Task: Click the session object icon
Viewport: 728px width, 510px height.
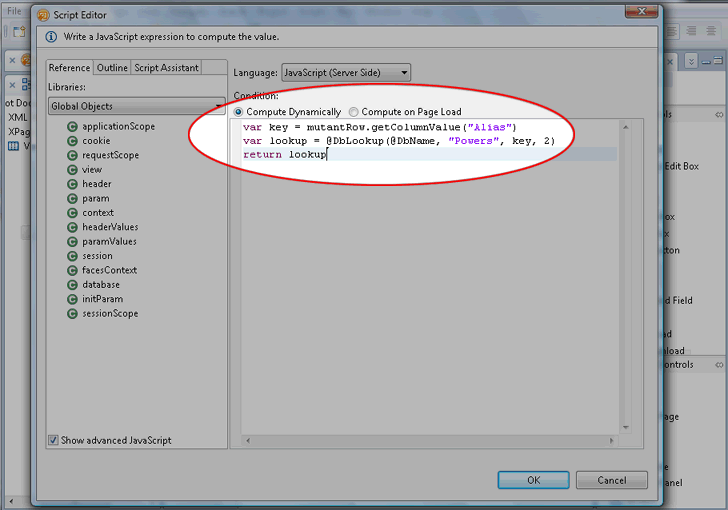Action: 72,256
